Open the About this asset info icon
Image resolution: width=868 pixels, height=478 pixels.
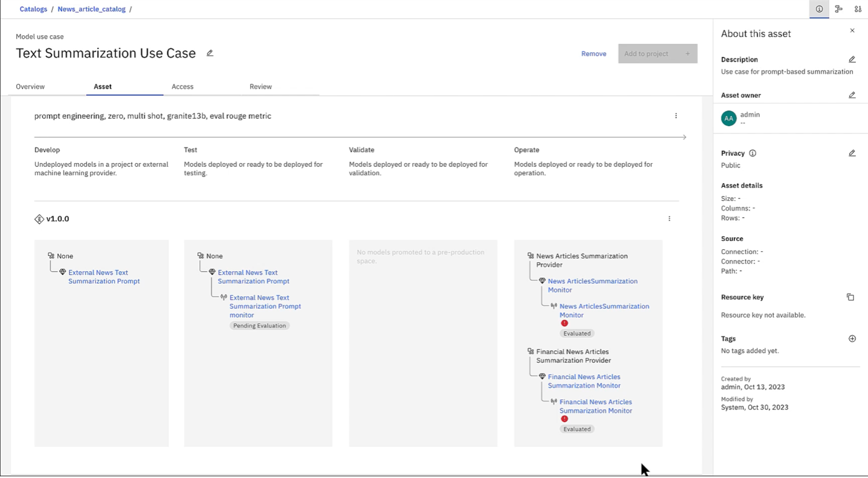819,9
